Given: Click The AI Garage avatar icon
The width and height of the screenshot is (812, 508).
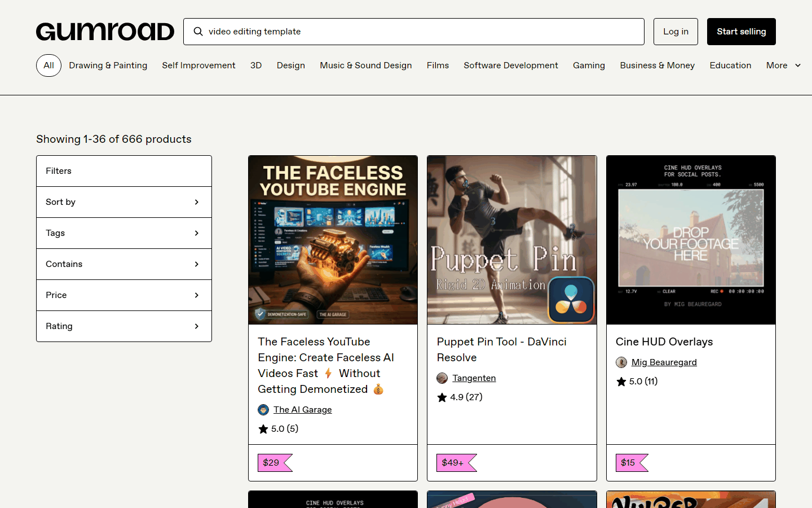Looking at the screenshot, I should point(263,410).
